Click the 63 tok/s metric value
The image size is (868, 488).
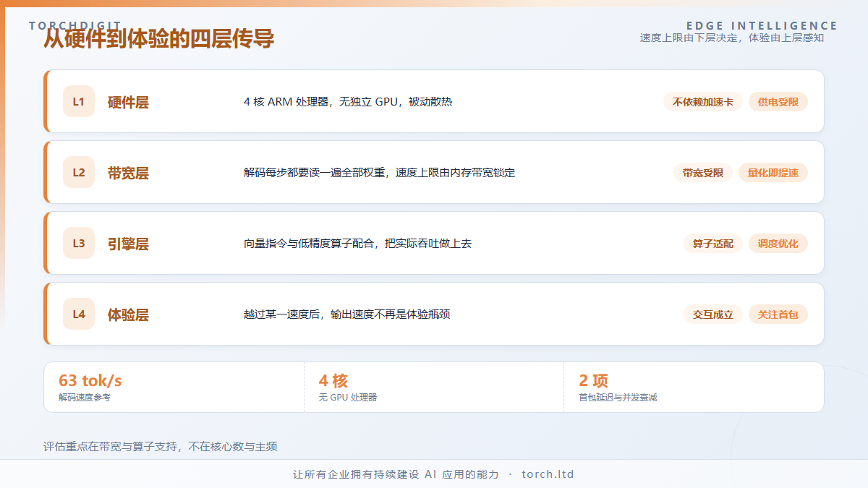point(90,380)
